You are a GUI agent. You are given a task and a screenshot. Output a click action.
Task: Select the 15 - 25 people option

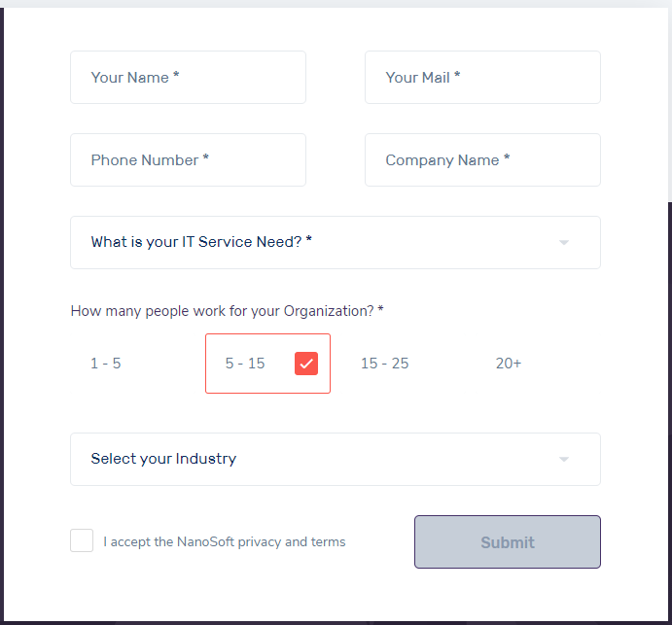coord(384,364)
